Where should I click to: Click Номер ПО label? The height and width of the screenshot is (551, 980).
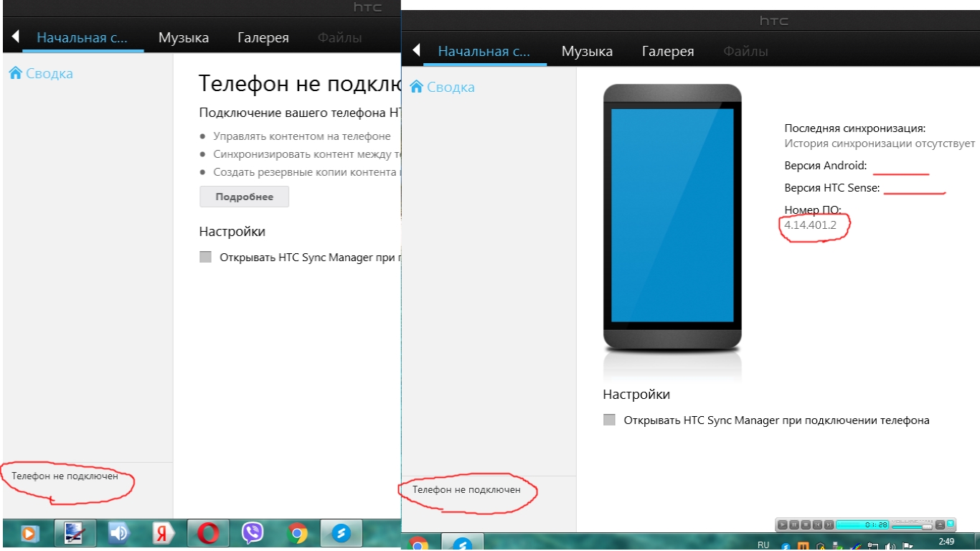812,210
